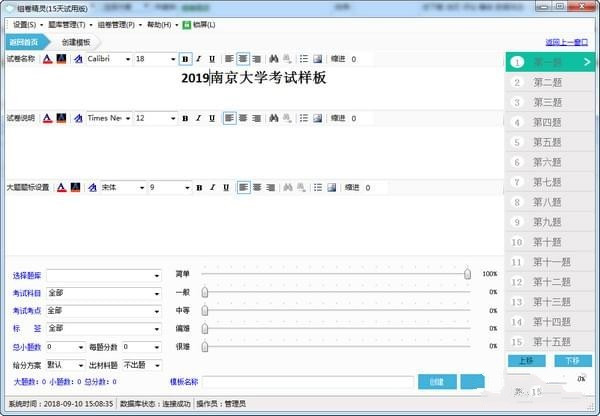Expand the 选择题库 dropdown
The height and width of the screenshot is (416, 600).
[x=157, y=276]
